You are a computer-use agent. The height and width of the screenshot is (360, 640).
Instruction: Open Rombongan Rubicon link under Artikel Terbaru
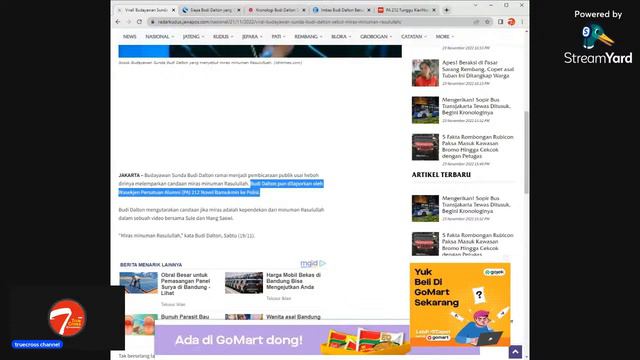(478, 244)
